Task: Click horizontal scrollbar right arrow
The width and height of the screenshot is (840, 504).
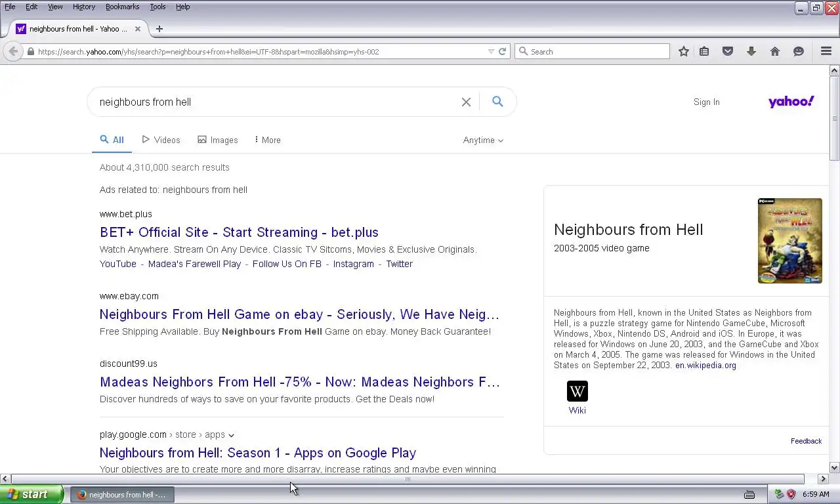Action: pos(824,479)
